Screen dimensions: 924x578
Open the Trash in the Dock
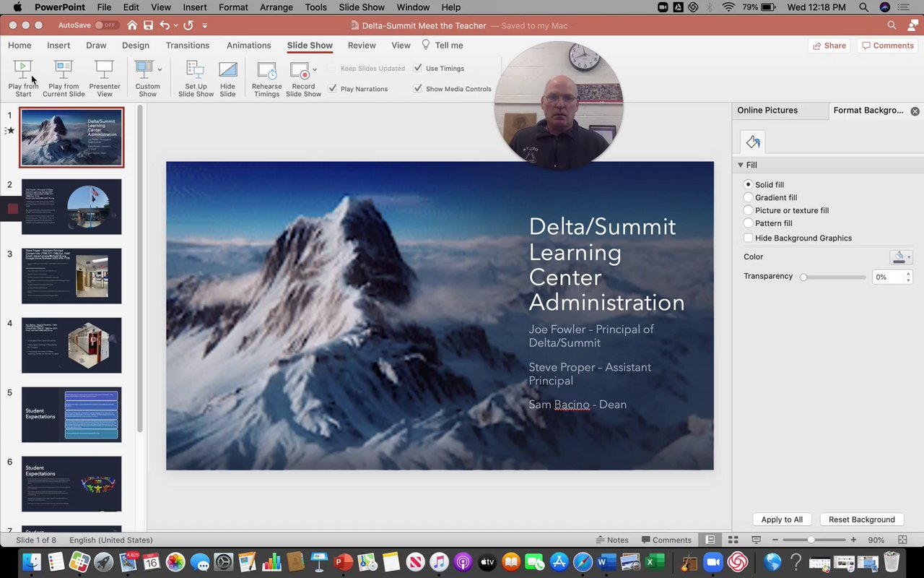[x=892, y=562]
